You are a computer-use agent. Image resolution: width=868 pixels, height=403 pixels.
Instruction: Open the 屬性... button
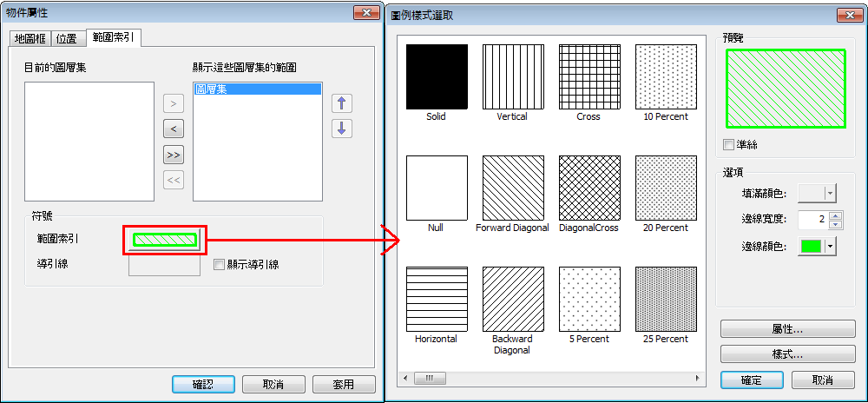(788, 329)
